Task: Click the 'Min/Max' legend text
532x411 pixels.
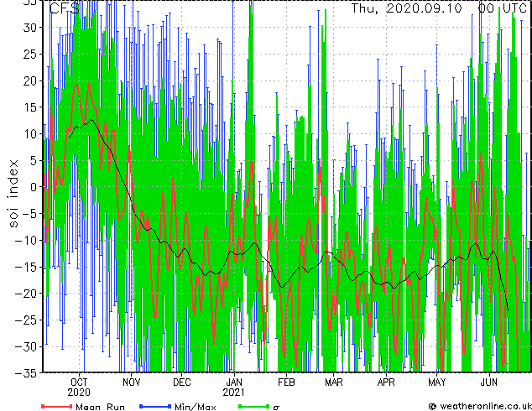Action: tap(195, 407)
